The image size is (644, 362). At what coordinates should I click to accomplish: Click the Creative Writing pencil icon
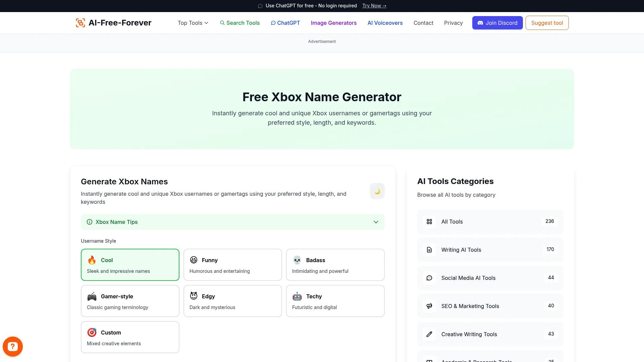429,334
